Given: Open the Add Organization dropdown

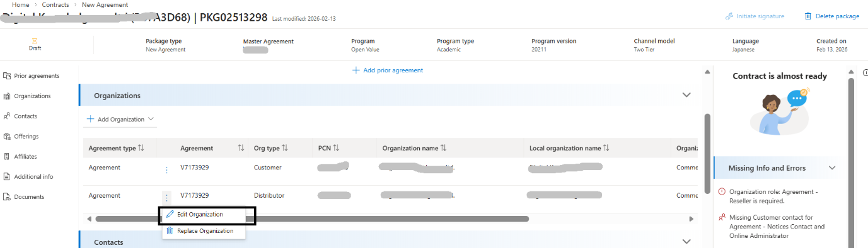Looking at the screenshot, I should pos(120,119).
